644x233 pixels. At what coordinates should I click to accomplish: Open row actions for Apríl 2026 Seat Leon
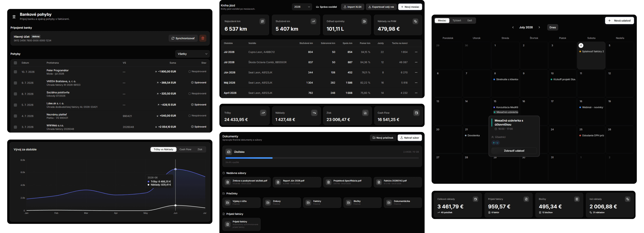tap(416, 93)
